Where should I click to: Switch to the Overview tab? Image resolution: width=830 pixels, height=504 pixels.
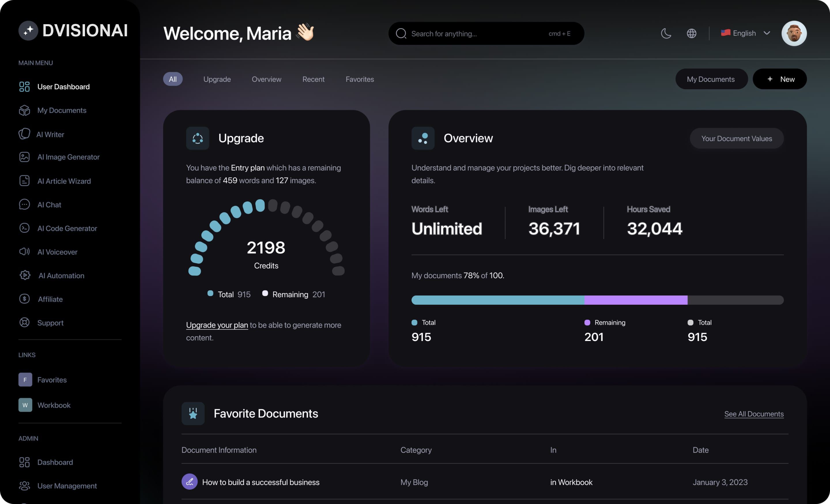point(267,79)
